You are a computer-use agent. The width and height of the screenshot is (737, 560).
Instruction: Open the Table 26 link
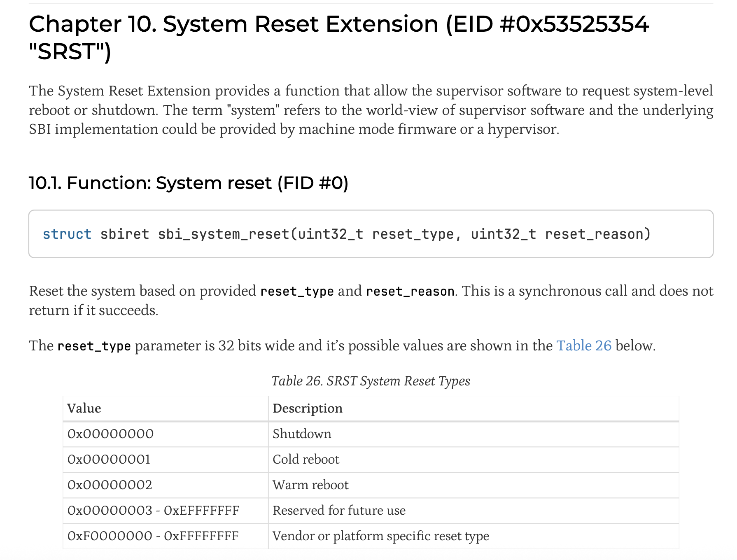tap(583, 345)
